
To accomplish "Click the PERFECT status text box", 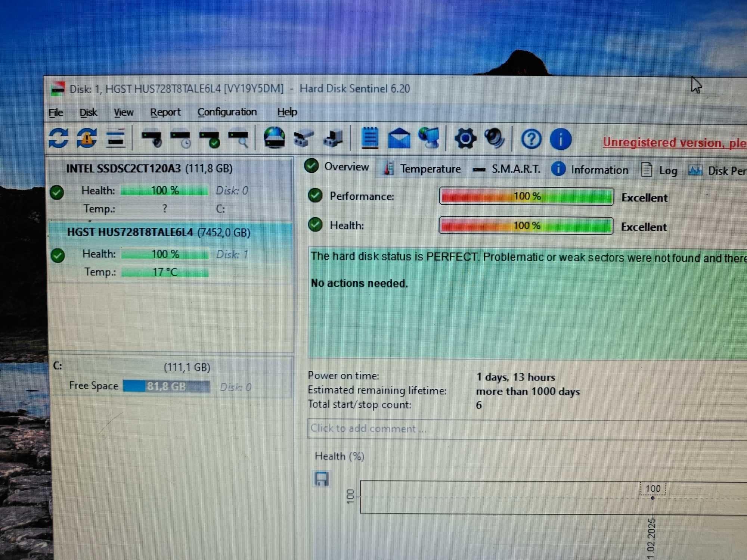I will (527, 303).
